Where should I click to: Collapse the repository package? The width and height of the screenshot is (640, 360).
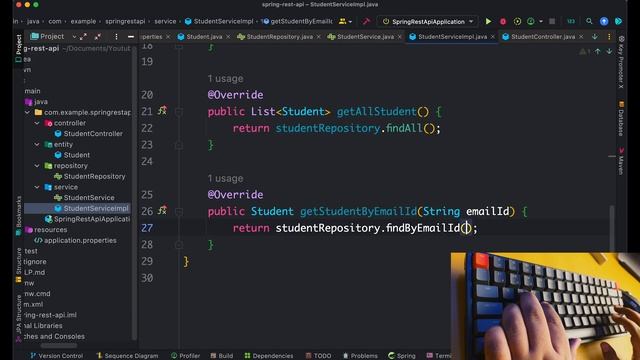click(37, 166)
